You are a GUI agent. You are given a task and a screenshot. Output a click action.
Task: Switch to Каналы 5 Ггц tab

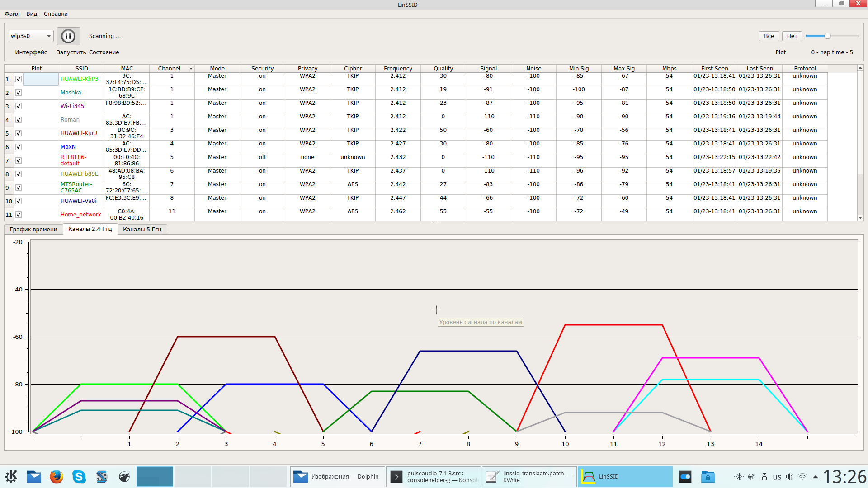(x=142, y=229)
